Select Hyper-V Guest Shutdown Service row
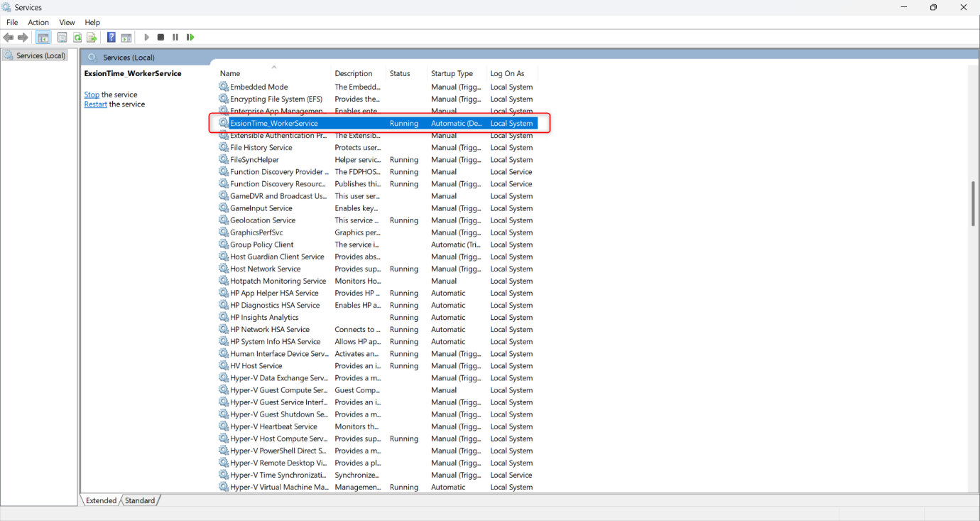Screen dimensions: 980x521 pyautogui.click(x=377, y=414)
